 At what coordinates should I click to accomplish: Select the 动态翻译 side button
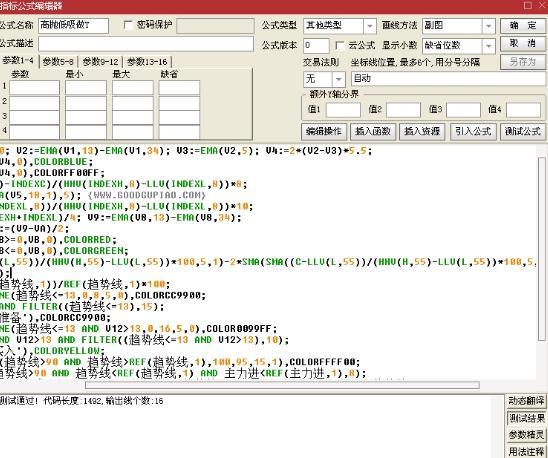[526, 401]
